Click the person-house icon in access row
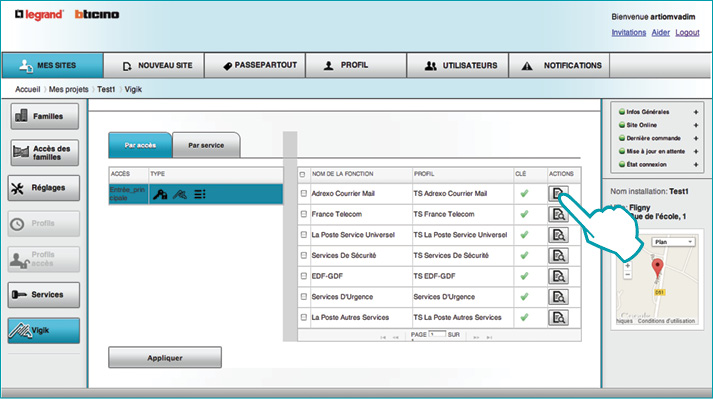The height and width of the screenshot is (399, 713). pos(160,194)
